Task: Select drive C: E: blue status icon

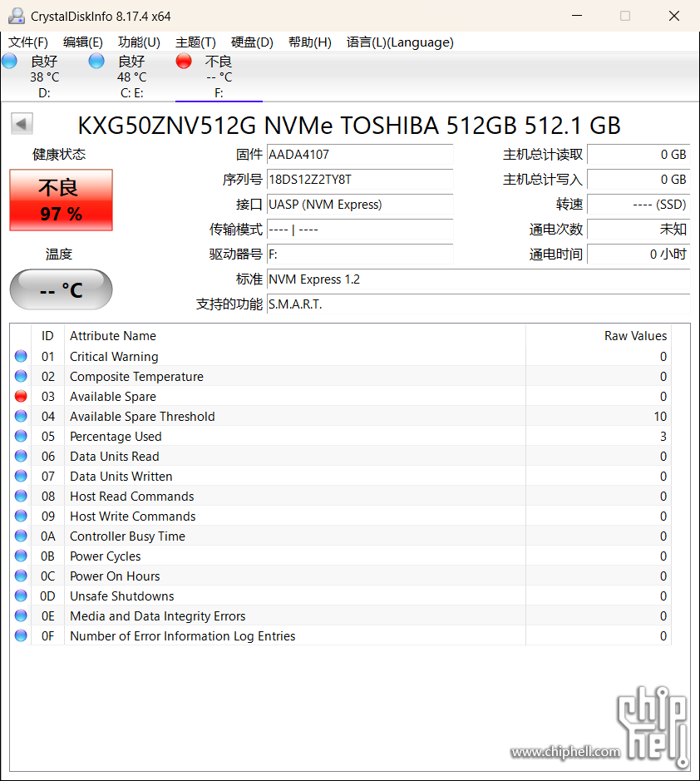Action: (96, 61)
